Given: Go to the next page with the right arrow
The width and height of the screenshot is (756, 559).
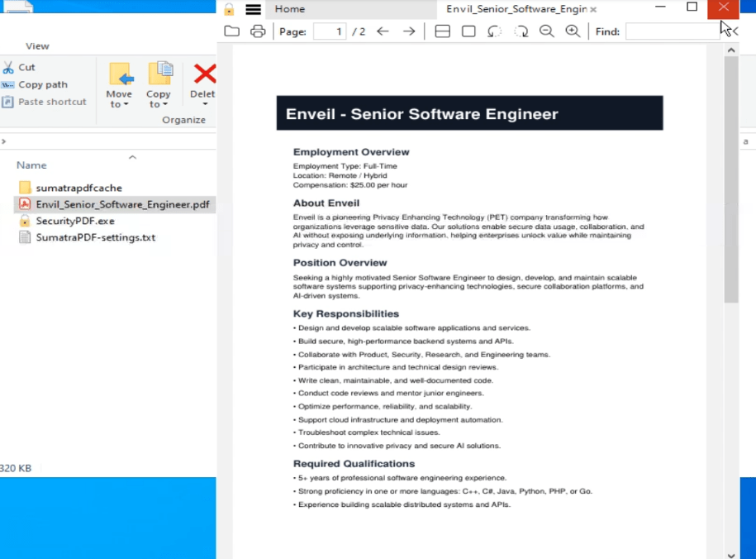Looking at the screenshot, I should coord(409,31).
